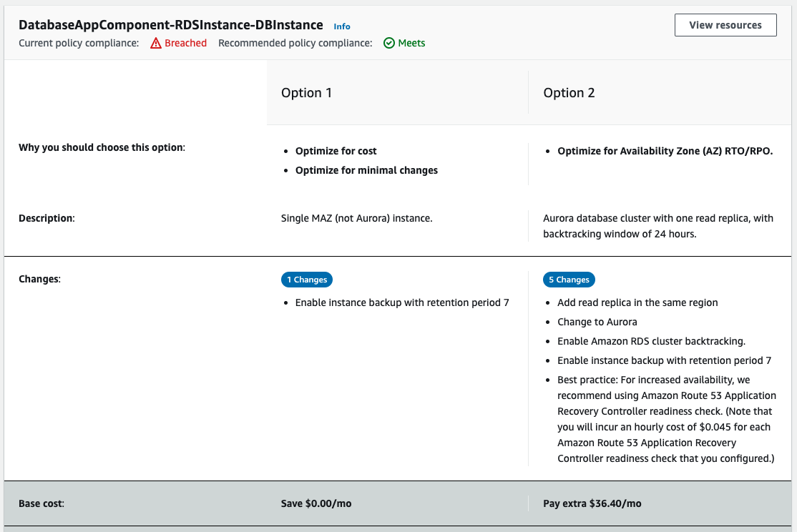The width and height of the screenshot is (797, 532).
Task: Select the blue 5 Changes badge
Action: [x=569, y=280]
